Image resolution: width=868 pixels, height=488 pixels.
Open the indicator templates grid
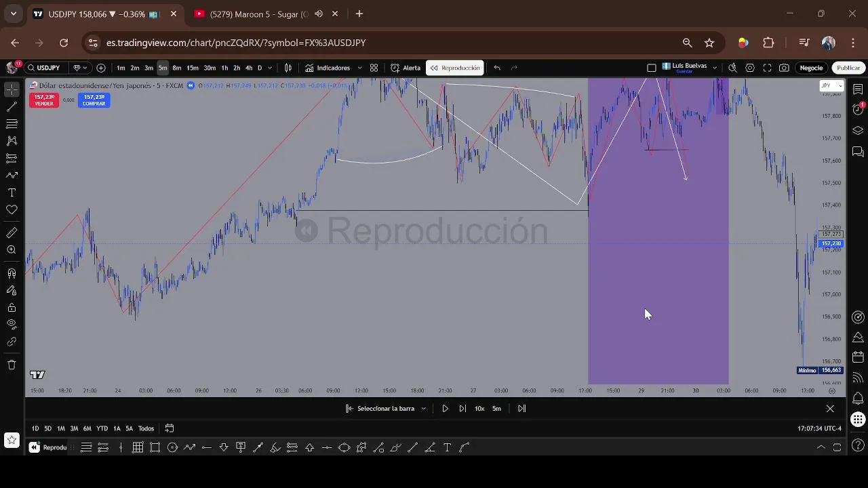coord(374,68)
